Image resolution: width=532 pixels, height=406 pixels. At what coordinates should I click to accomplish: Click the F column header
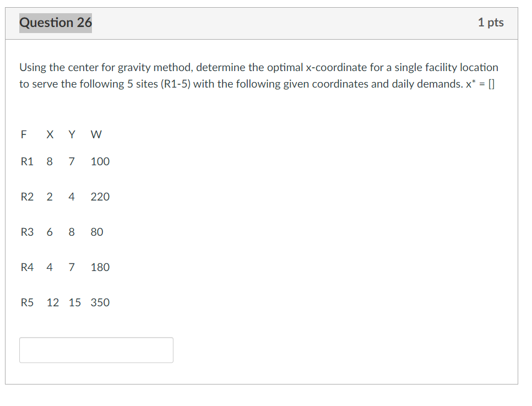click(23, 134)
